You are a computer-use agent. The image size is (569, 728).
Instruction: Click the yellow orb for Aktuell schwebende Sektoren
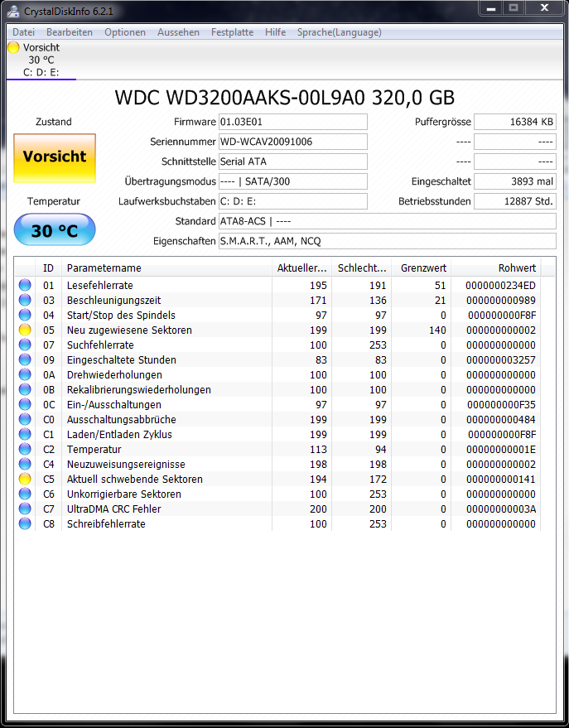click(x=25, y=479)
